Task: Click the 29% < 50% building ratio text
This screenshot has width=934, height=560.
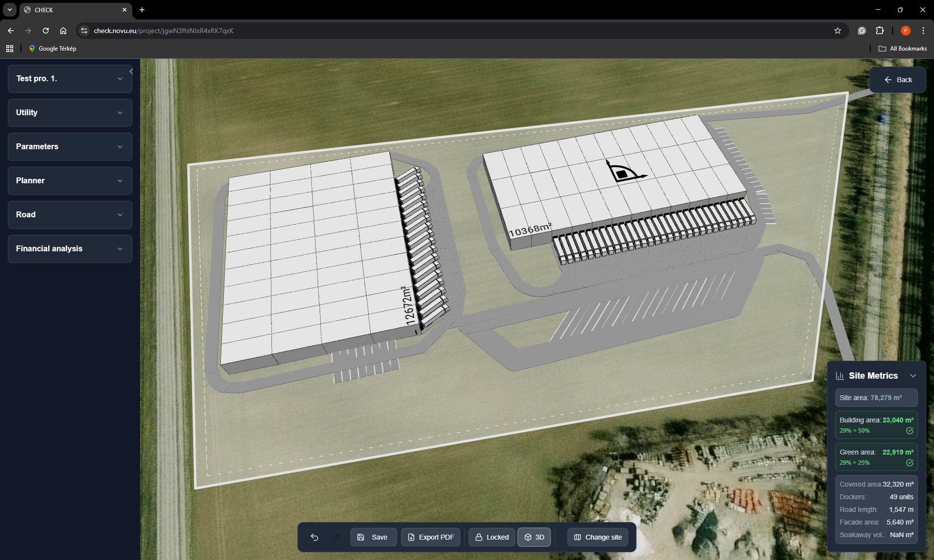Action: click(x=855, y=431)
